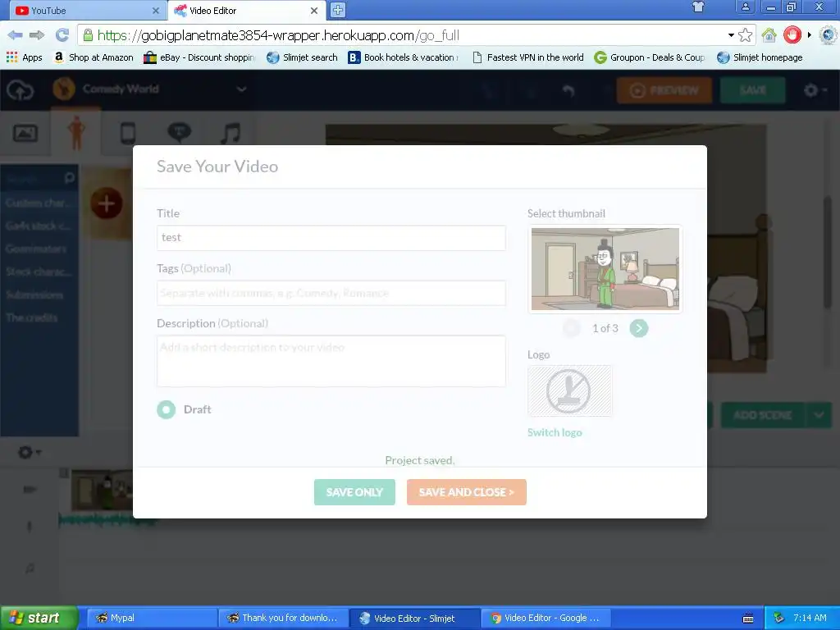
Task: Open the Book hotels & vacation bookmark
Action: click(x=404, y=57)
